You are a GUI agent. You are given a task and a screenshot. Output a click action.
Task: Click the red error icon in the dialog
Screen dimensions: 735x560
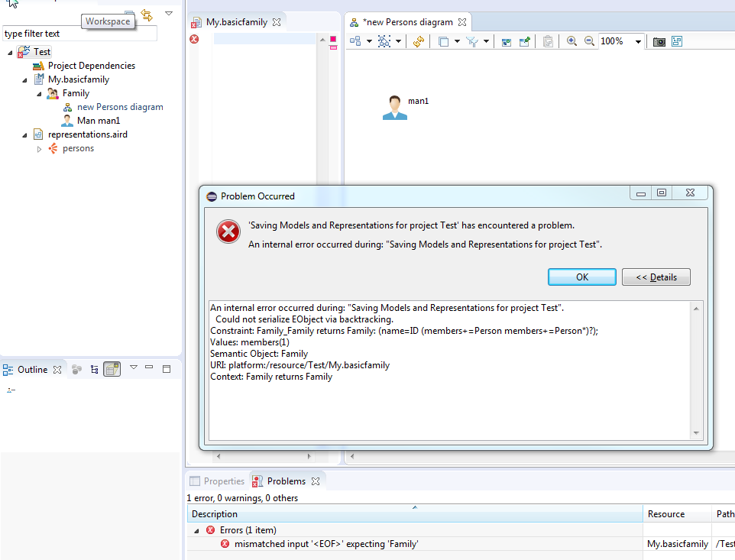tap(228, 231)
